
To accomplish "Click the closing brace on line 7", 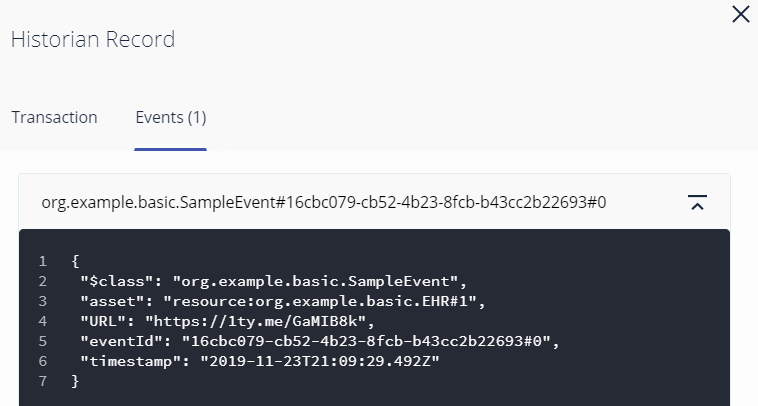I will pos(76,381).
